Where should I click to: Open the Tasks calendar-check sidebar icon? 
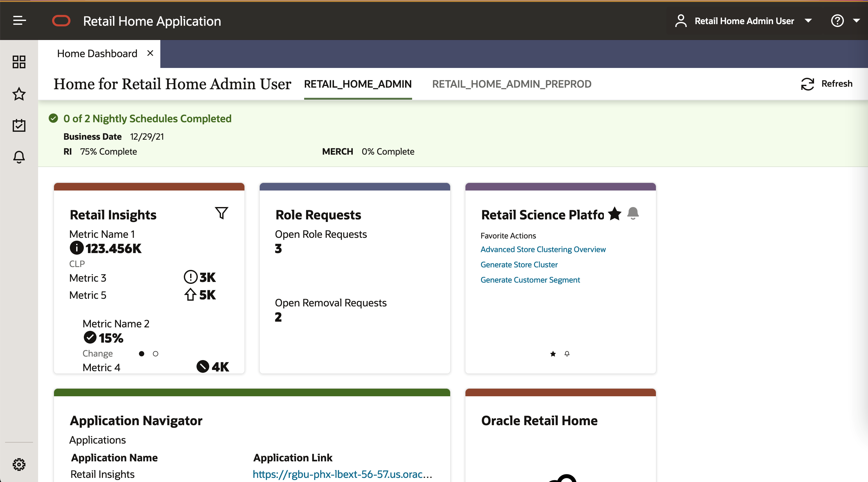click(19, 125)
